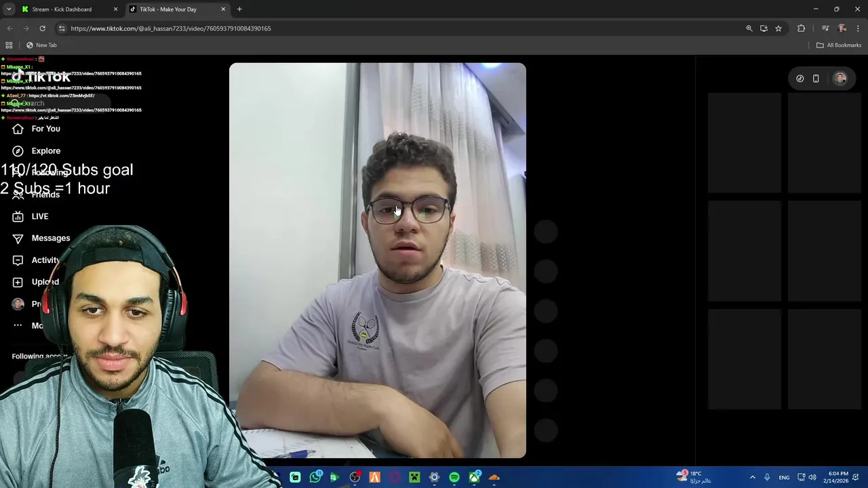This screenshot has height=488, width=868.
Task: Open Xbox app from the taskbar
Action: 474,478
